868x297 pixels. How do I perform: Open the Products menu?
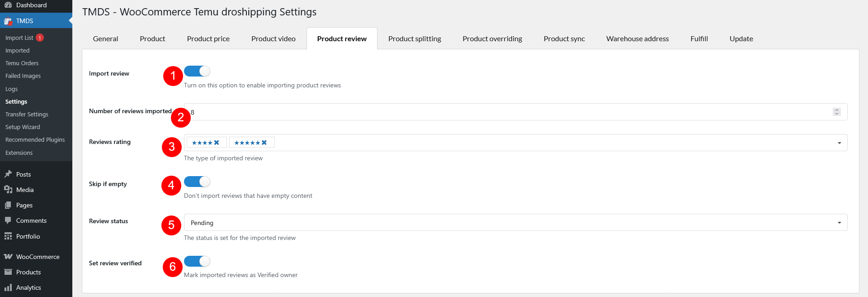click(x=36, y=272)
